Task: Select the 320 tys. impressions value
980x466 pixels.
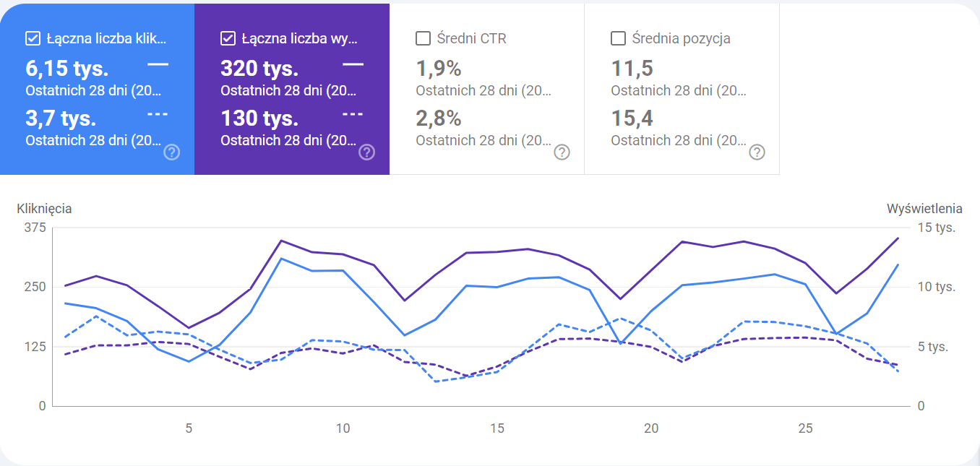Action: coord(259,69)
